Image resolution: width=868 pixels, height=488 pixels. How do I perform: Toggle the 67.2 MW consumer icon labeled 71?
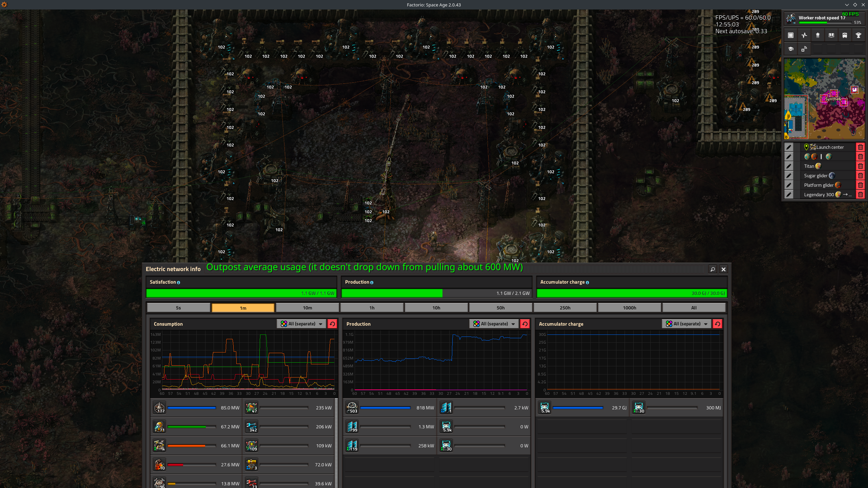159,427
